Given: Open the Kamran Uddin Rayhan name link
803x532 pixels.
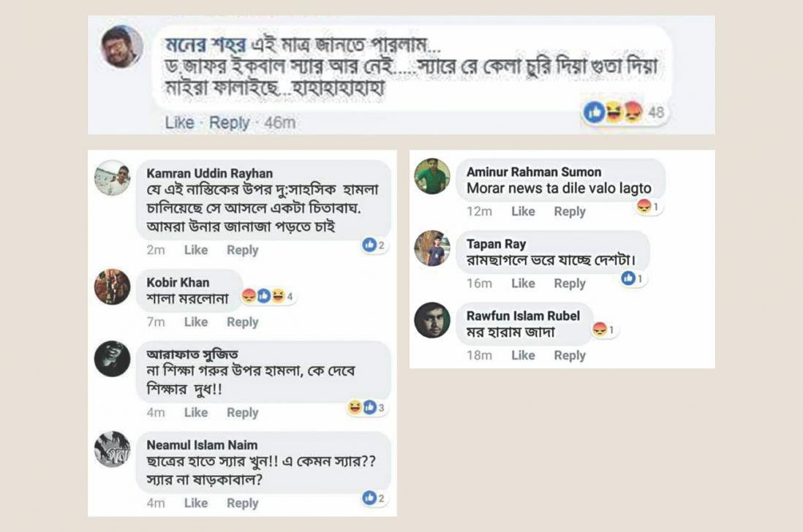Looking at the screenshot, I should point(209,173).
